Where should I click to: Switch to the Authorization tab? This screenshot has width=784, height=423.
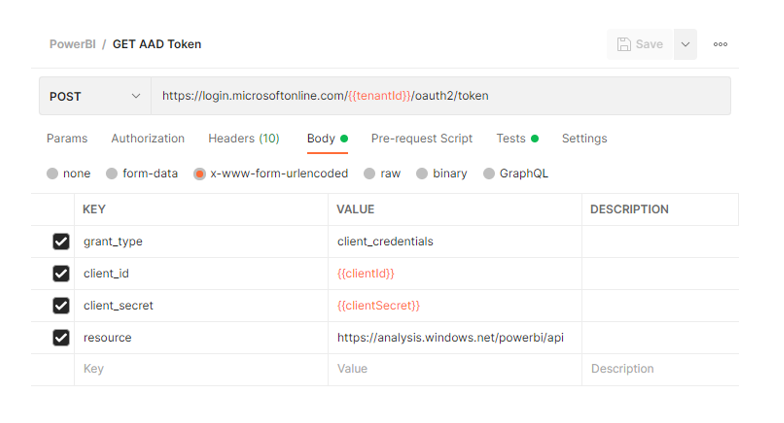point(148,138)
